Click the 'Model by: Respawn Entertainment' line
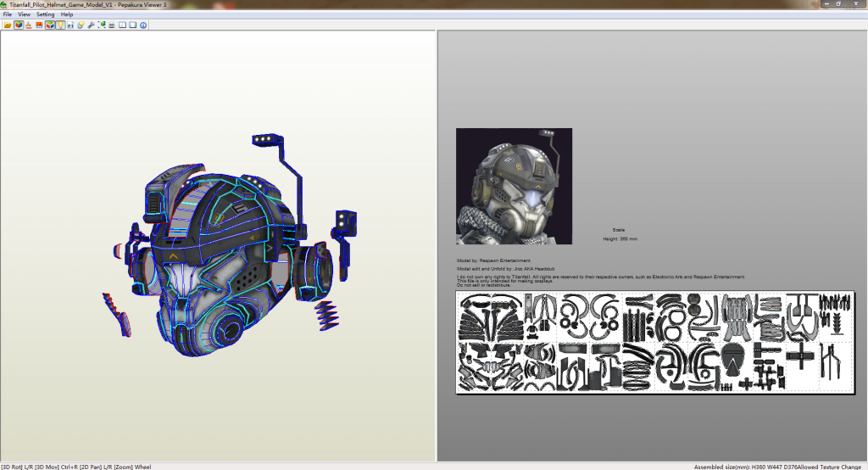The height and width of the screenshot is (470, 868). [493, 260]
